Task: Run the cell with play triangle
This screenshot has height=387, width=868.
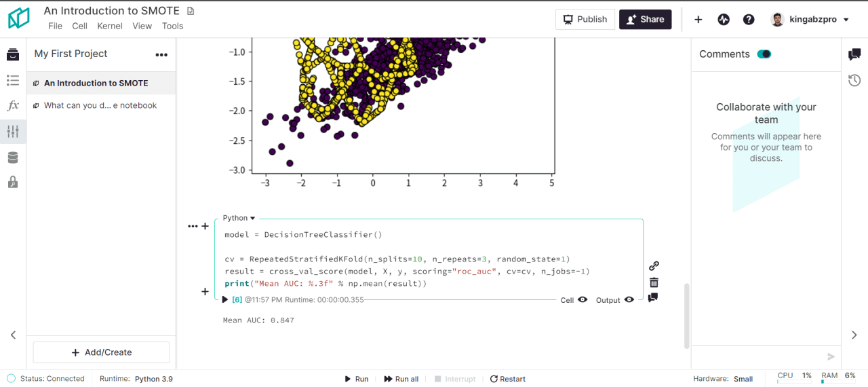Action: tap(226, 299)
